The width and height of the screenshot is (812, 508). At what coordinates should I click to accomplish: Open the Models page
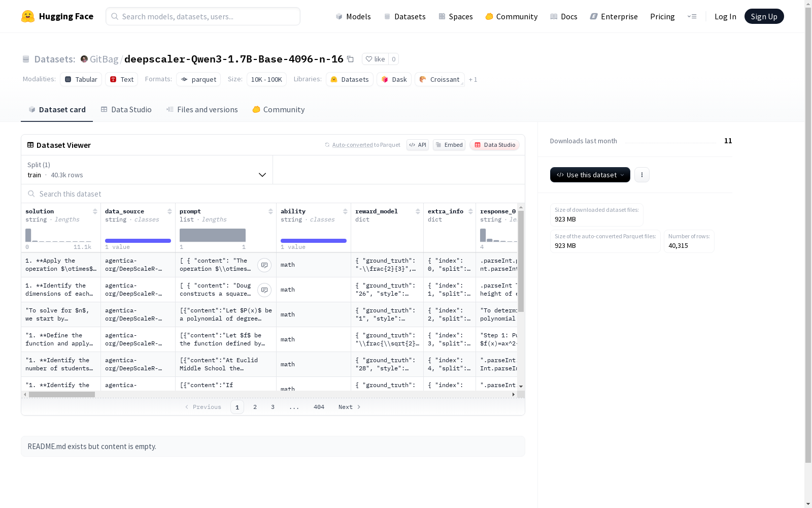(x=353, y=16)
